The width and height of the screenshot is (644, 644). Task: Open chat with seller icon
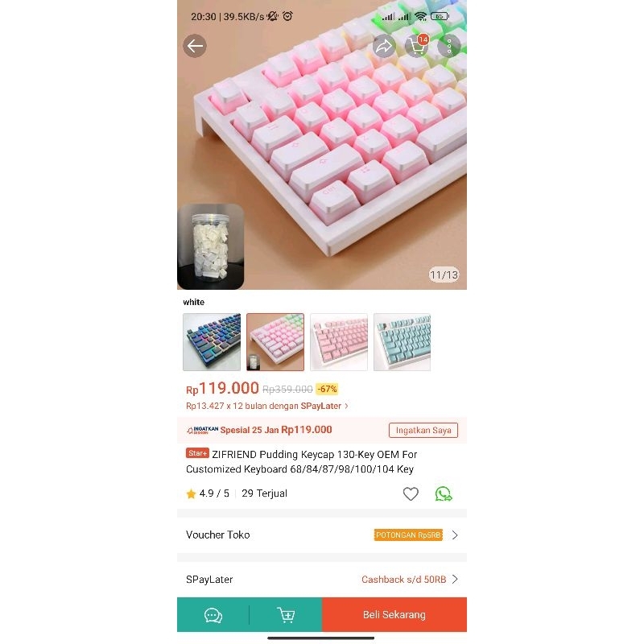click(x=213, y=615)
